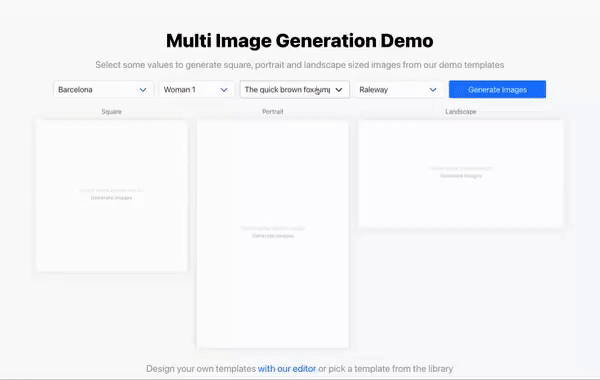600x380 pixels.
Task: Click the Landscape label above right preview
Action: pyautogui.click(x=461, y=112)
